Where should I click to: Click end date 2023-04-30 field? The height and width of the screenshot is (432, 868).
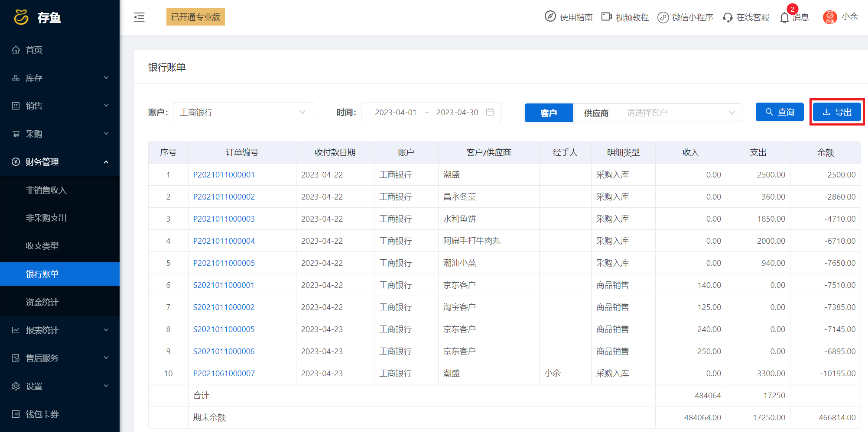(457, 113)
